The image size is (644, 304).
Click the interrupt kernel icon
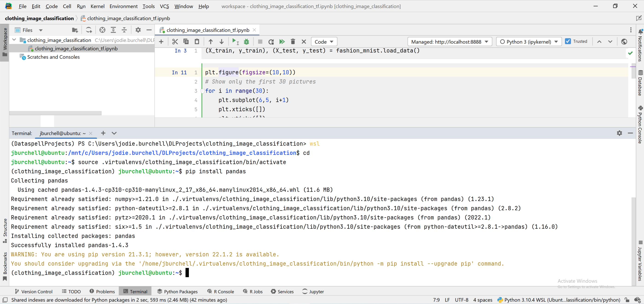pyautogui.click(x=259, y=41)
